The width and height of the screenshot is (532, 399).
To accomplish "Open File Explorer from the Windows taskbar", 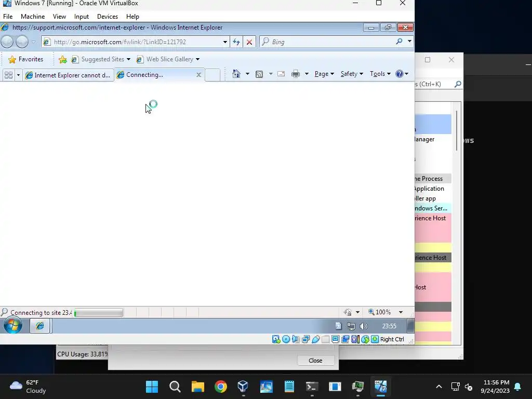I will coord(198,387).
